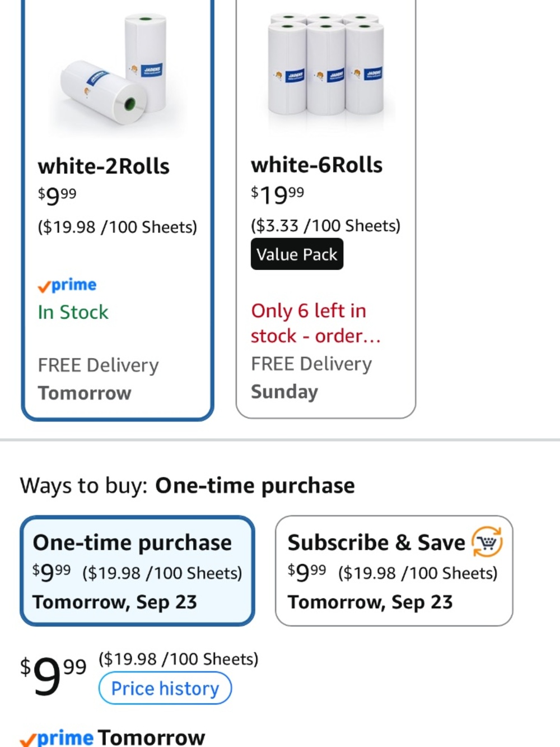
Task: Select the white-6Rolls title text
Action: click(x=317, y=165)
